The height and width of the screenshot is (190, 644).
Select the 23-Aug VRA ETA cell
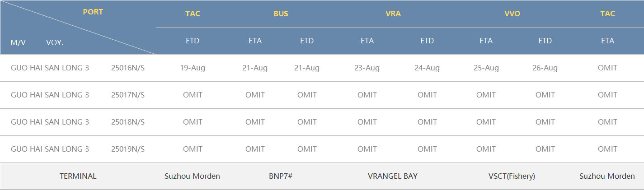click(x=367, y=68)
